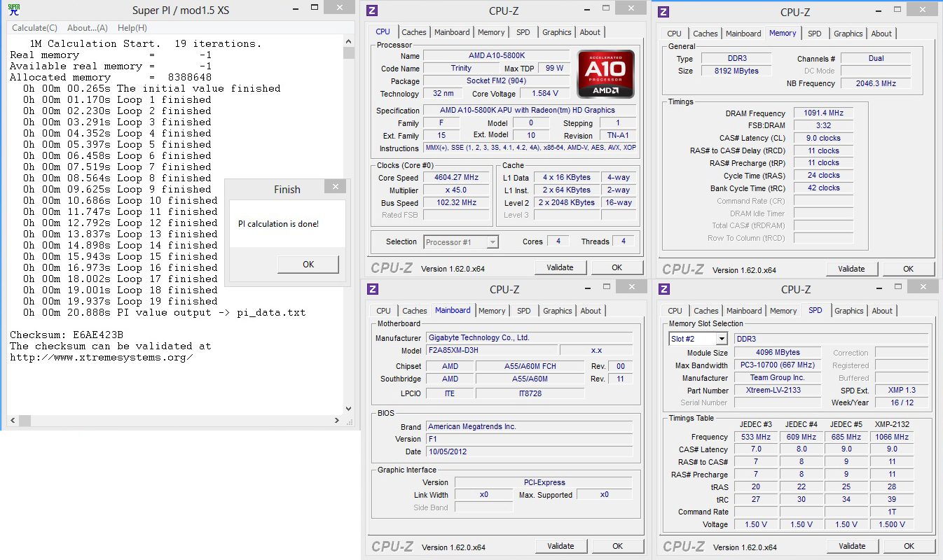Open Graphics tab in the CPU-Z Mainboard window
The image size is (943, 560).
[558, 311]
